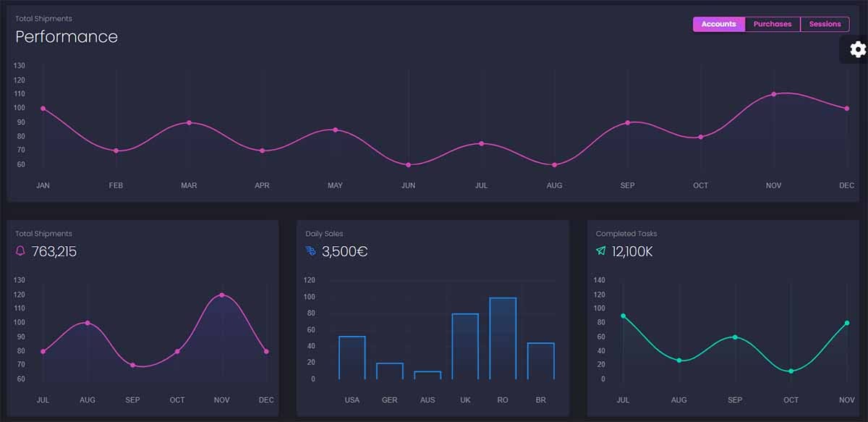
Task: Click the NOV peak on Total Shipments mini chart
Action: click(221, 295)
